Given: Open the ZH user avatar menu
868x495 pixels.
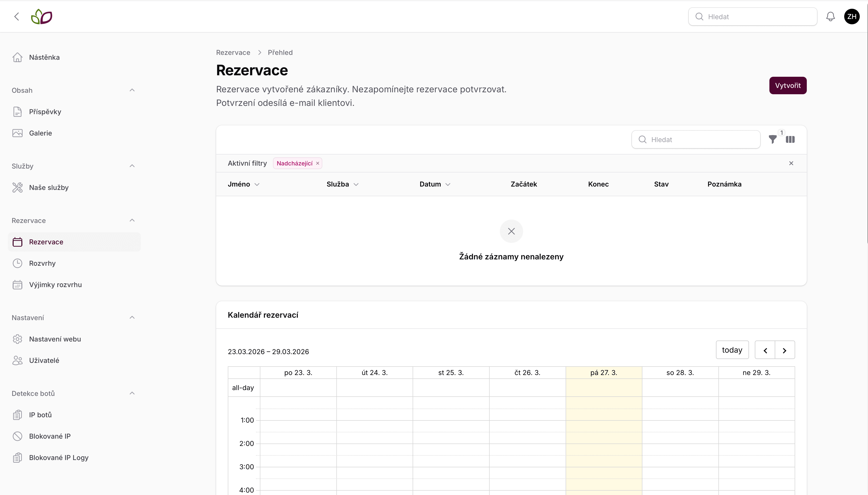Looking at the screenshot, I should (852, 17).
